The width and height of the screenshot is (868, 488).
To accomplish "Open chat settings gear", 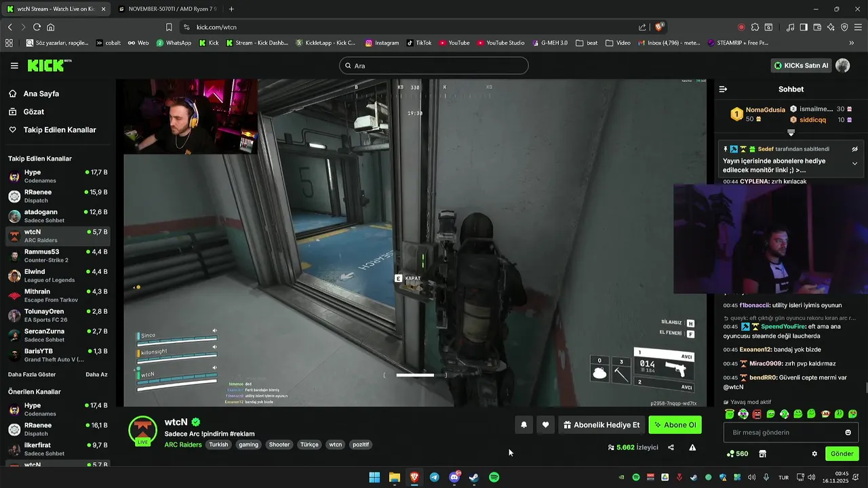I will point(814,454).
